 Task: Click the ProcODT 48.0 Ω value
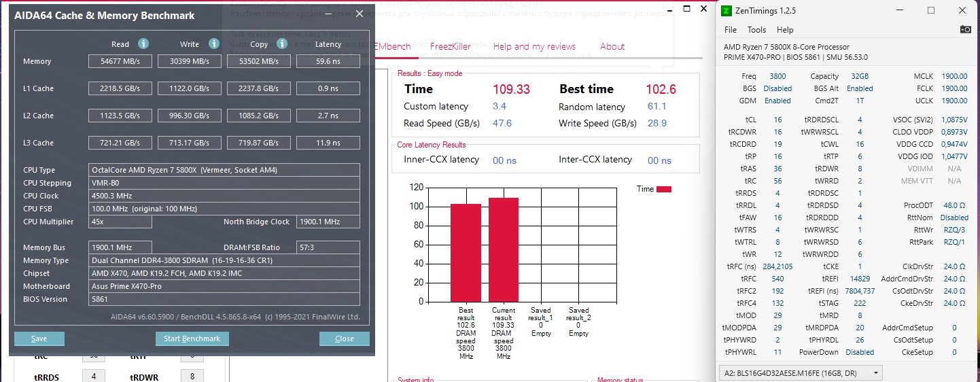[x=954, y=205]
